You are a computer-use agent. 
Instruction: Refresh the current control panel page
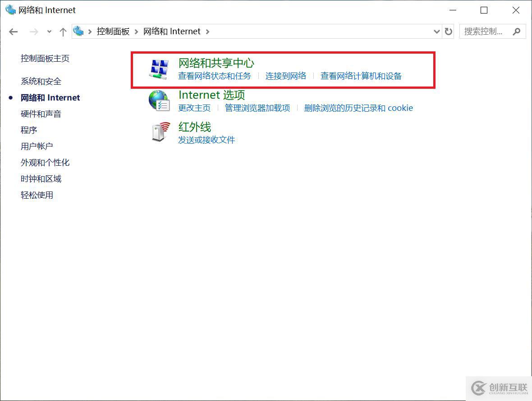448,32
